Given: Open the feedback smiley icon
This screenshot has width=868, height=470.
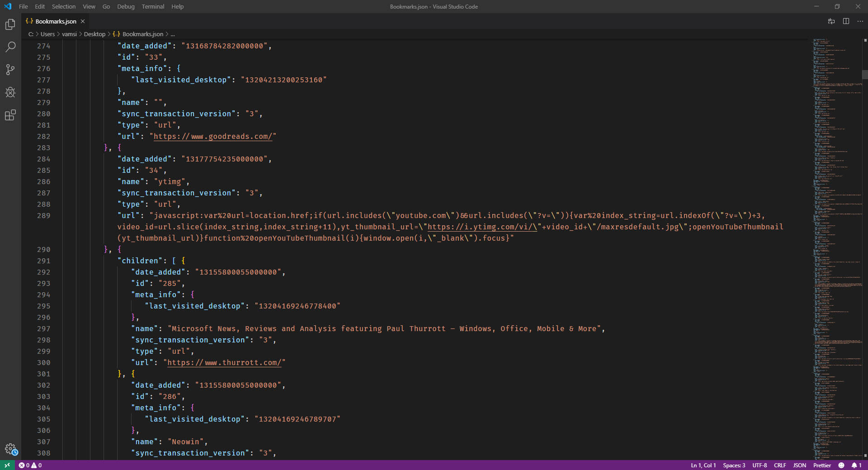Looking at the screenshot, I should tap(841, 465).
